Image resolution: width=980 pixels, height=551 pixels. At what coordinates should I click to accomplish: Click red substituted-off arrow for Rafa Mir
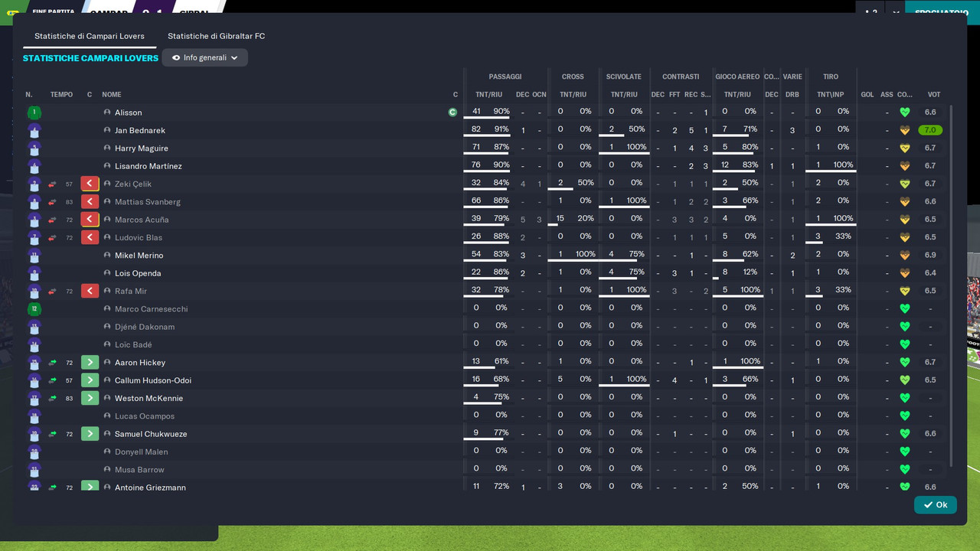click(90, 291)
